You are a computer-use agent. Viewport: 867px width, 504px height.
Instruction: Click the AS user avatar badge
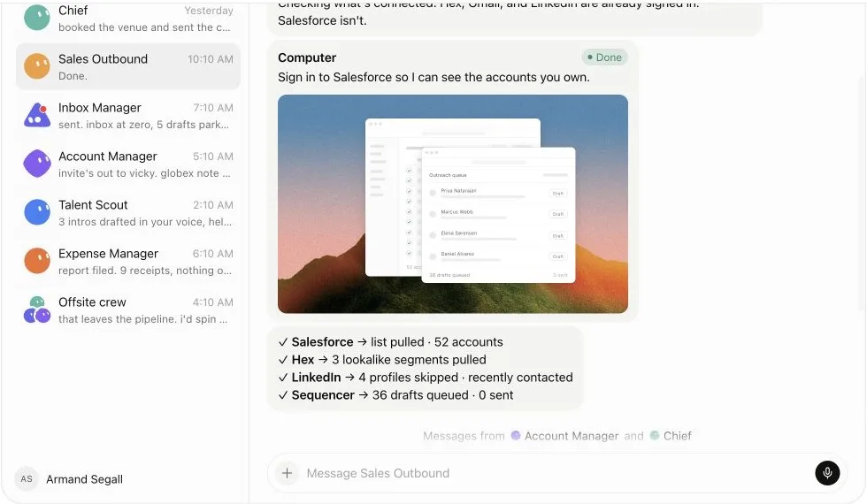pos(27,479)
